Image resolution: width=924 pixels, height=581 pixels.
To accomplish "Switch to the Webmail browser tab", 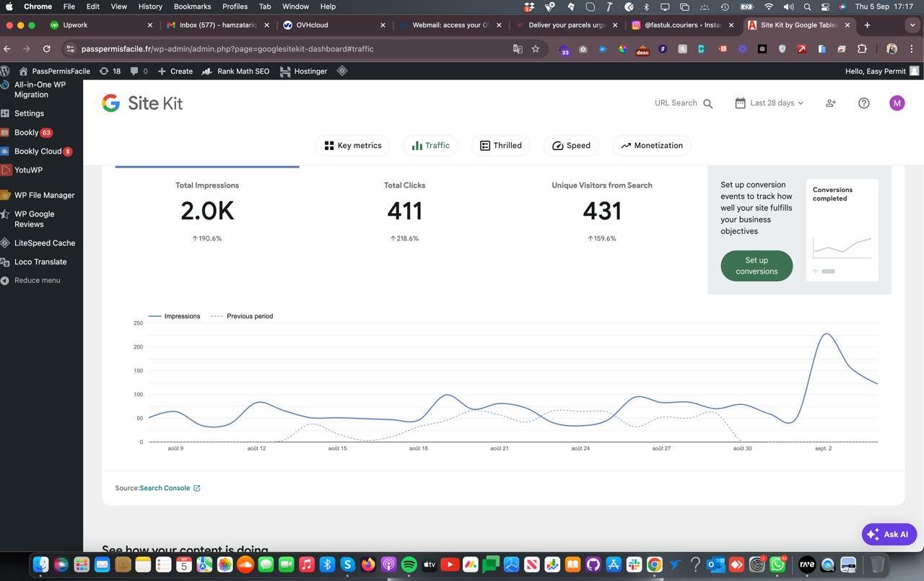I will click(450, 25).
